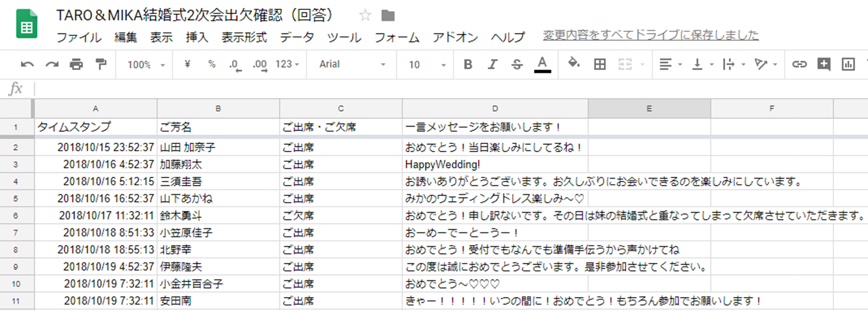Select ご欠席 cell in 鈴木勇斗 row
Image resolution: width=868 pixels, height=312 pixels.
point(341,216)
